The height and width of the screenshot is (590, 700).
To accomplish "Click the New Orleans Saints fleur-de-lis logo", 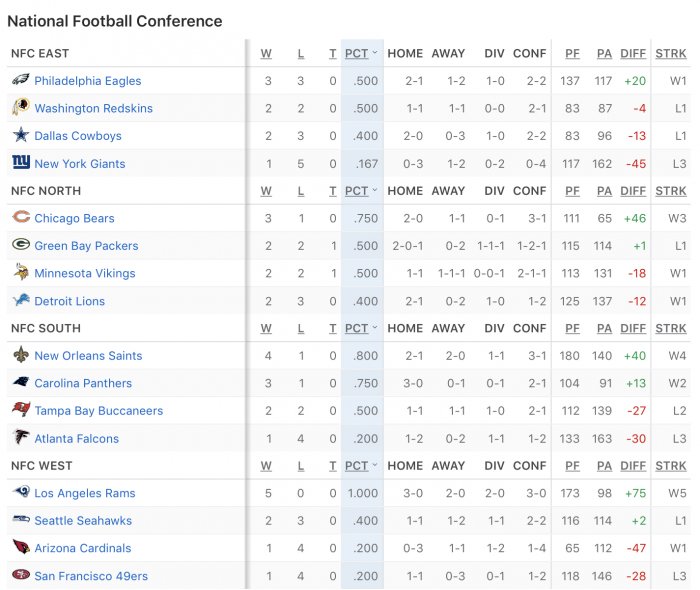I will (21, 355).
